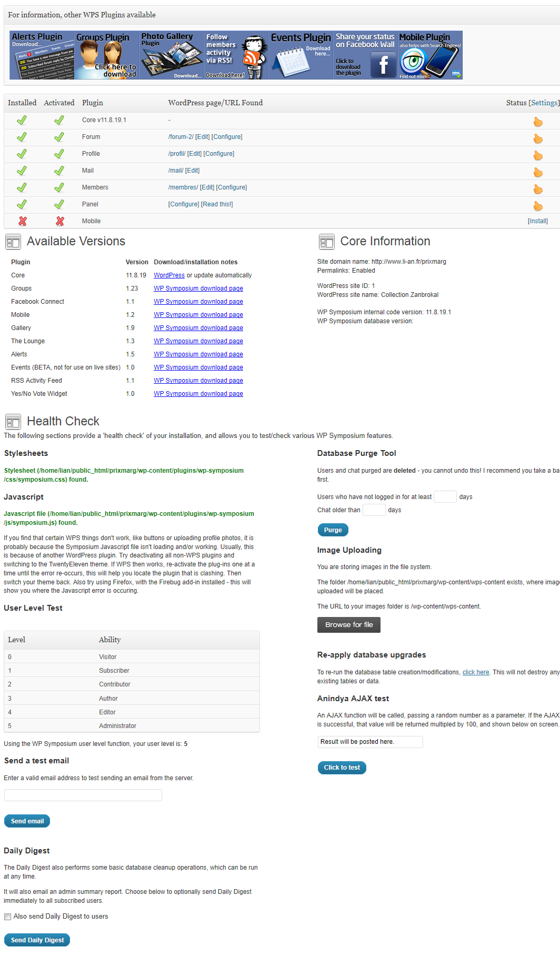
Task: Click the users not logged in days field
Action: pyautogui.click(x=445, y=496)
